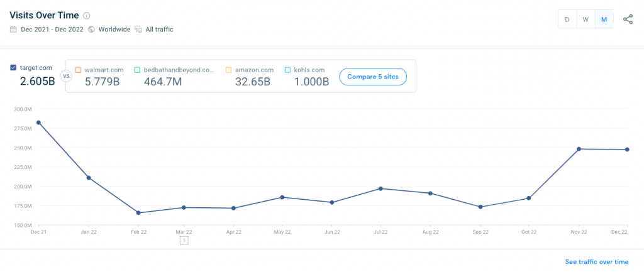
Task: Uncheck the target.com checkbox
Action: click(14, 68)
